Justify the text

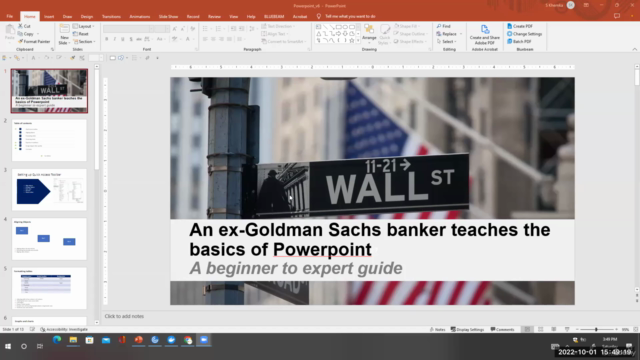(x=229, y=39)
